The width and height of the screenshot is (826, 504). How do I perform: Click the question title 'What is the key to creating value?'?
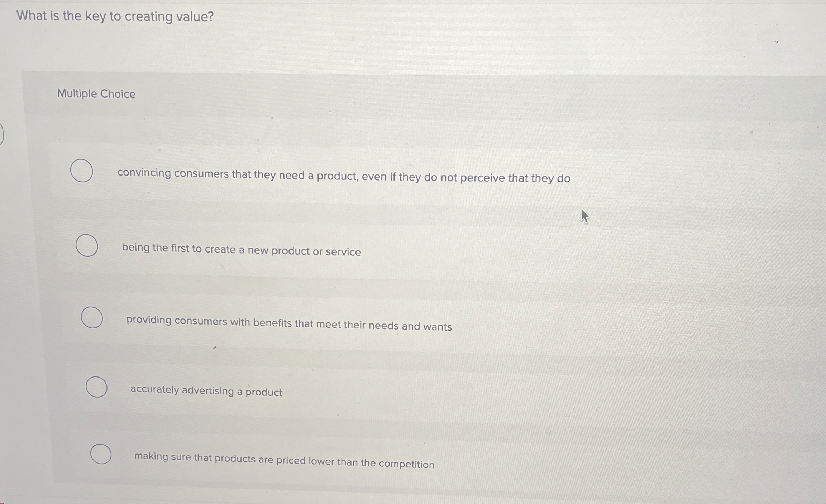pyautogui.click(x=115, y=16)
